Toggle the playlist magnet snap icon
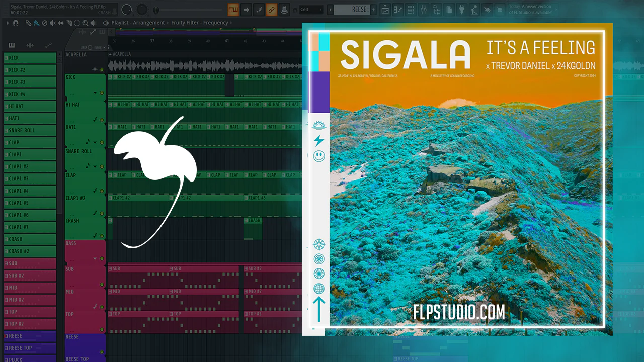Viewport: 644px width, 362px height. (16, 23)
